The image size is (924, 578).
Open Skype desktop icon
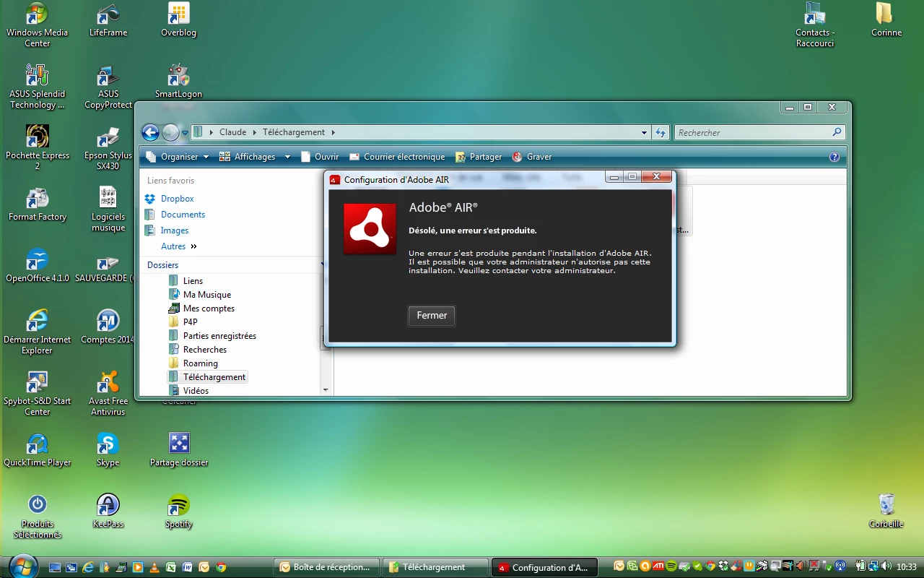click(108, 451)
